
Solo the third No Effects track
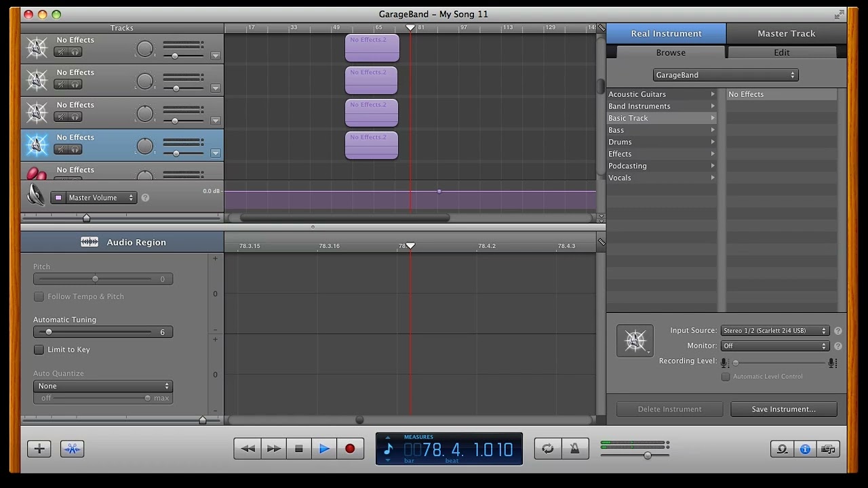(75, 117)
